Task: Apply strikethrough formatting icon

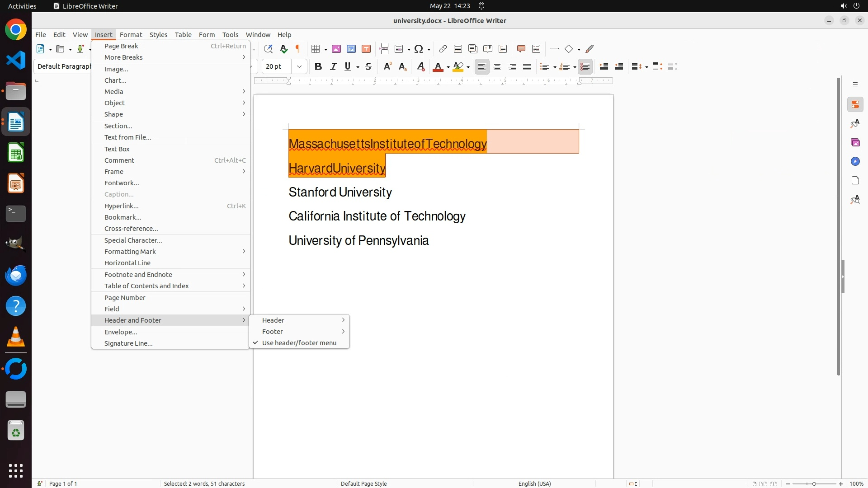Action: (x=368, y=67)
